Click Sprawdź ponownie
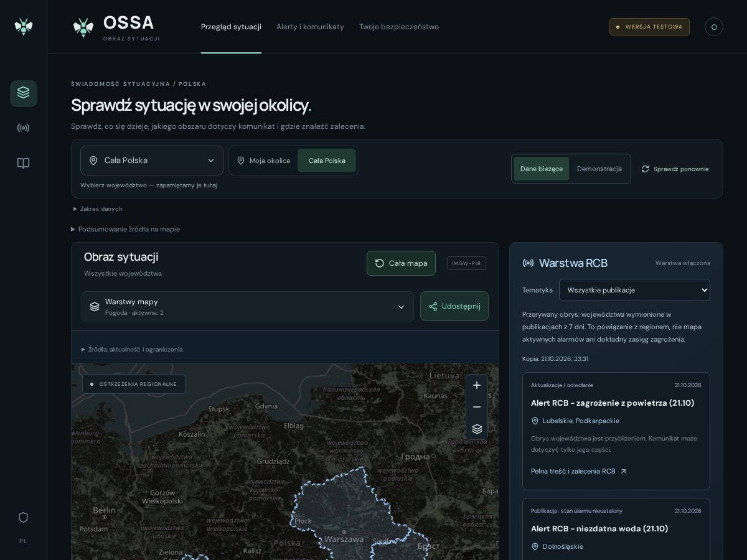The image size is (747, 560). coord(675,169)
